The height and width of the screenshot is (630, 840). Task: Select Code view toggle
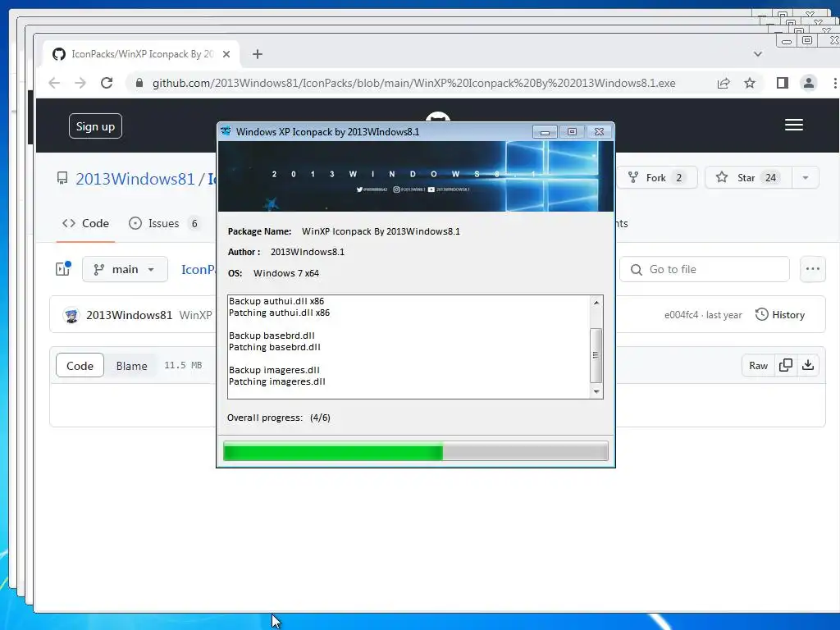pyautogui.click(x=80, y=366)
